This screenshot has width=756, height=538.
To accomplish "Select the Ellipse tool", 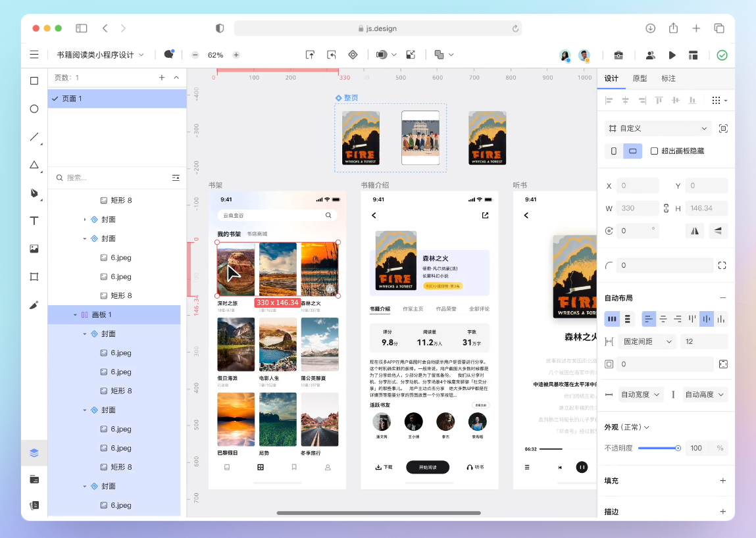I will 34,109.
